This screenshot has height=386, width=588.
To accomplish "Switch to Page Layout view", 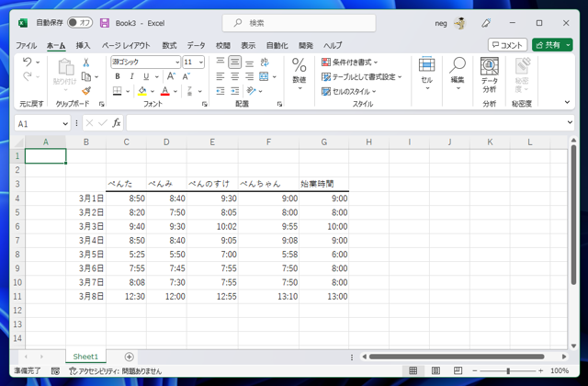I will click(435, 370).
